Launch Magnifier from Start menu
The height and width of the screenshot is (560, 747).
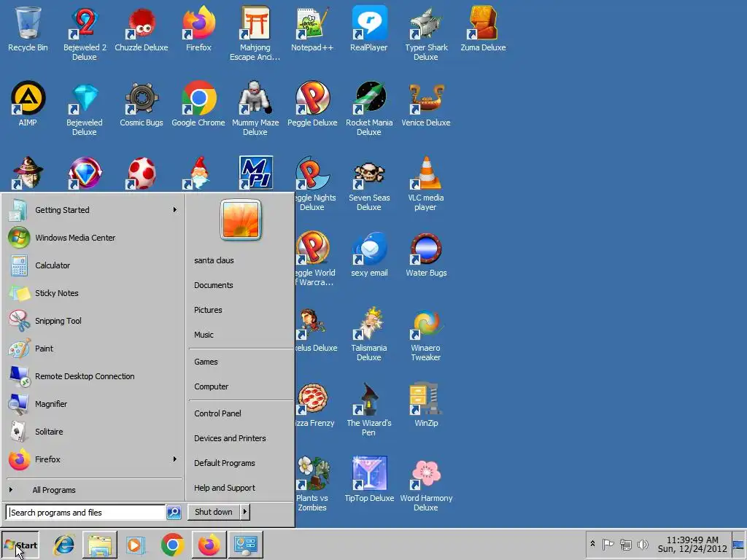pyautogui.click(x=94, y=404)
